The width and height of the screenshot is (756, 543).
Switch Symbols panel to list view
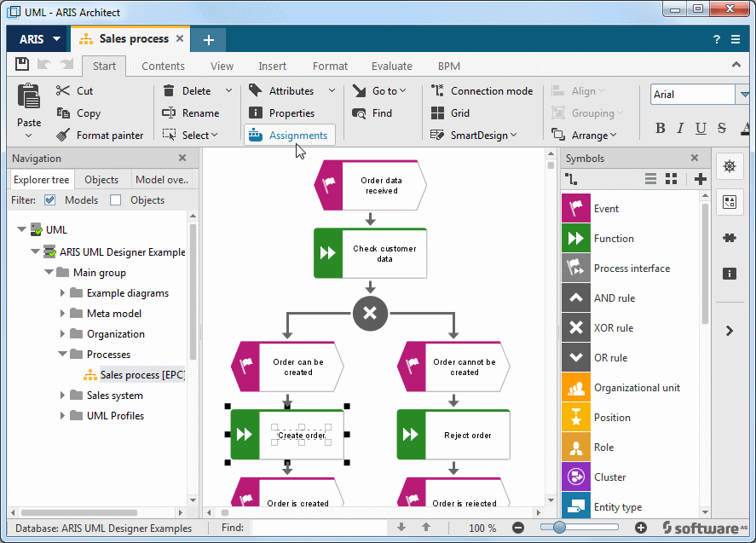[650, 179]
